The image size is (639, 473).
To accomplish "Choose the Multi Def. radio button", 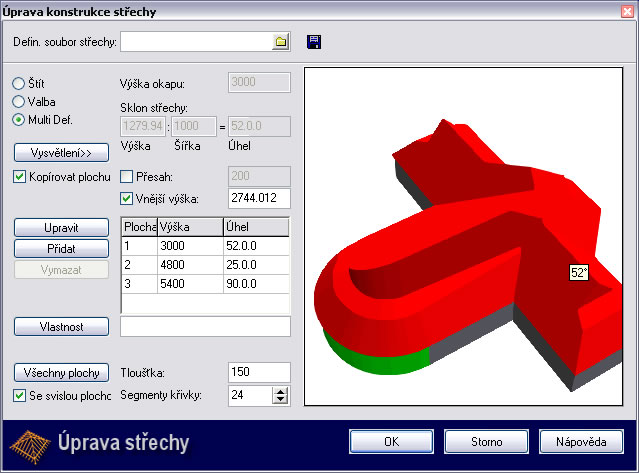I will tap(18, 120).
